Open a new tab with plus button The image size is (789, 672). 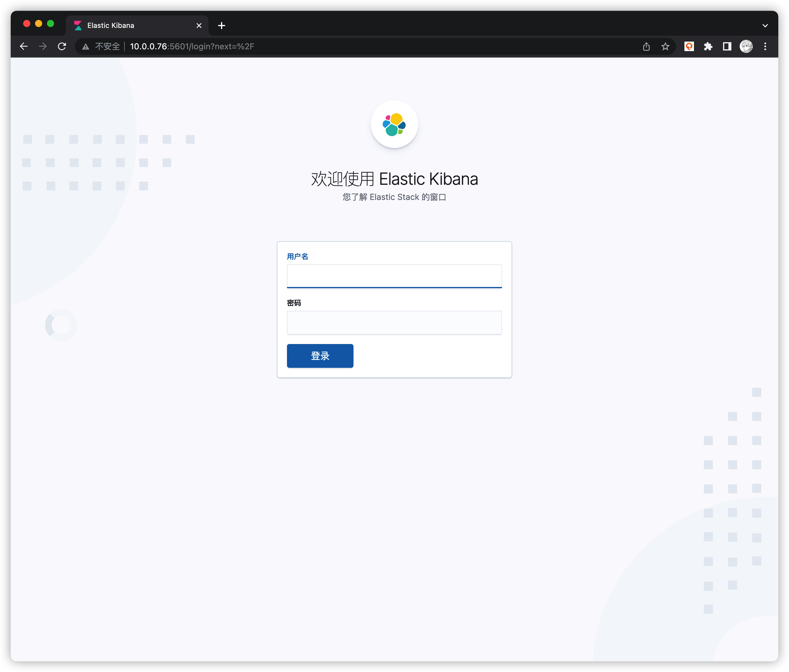[222, 26]
